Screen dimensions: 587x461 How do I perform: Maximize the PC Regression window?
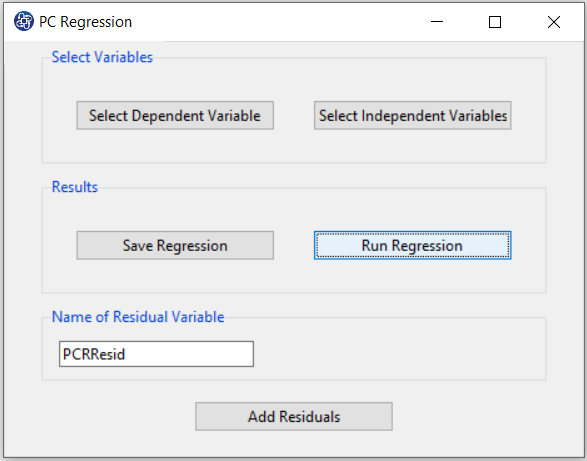495,22
